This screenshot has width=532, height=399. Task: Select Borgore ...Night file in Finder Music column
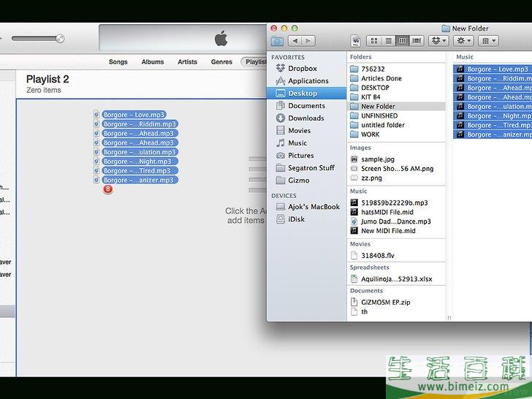coord(493,115)
